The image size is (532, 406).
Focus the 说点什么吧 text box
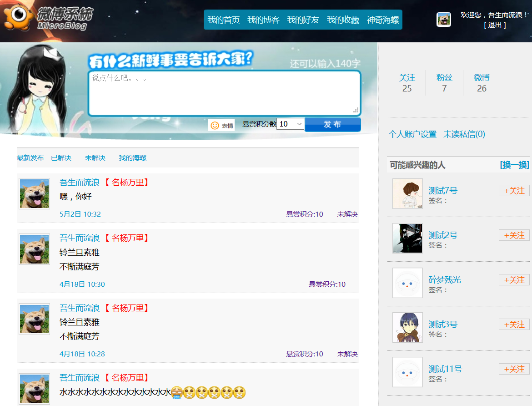click(224, 93)
